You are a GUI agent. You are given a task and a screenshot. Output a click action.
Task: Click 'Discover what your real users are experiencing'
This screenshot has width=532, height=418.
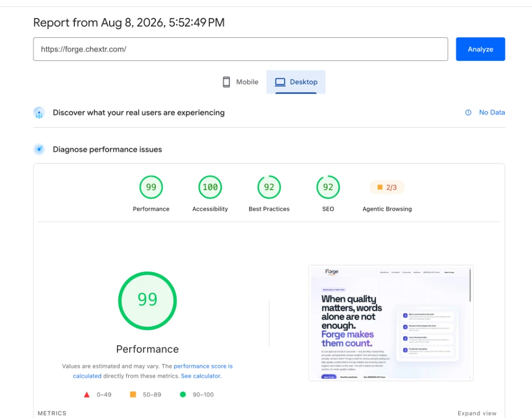(138, 113)
